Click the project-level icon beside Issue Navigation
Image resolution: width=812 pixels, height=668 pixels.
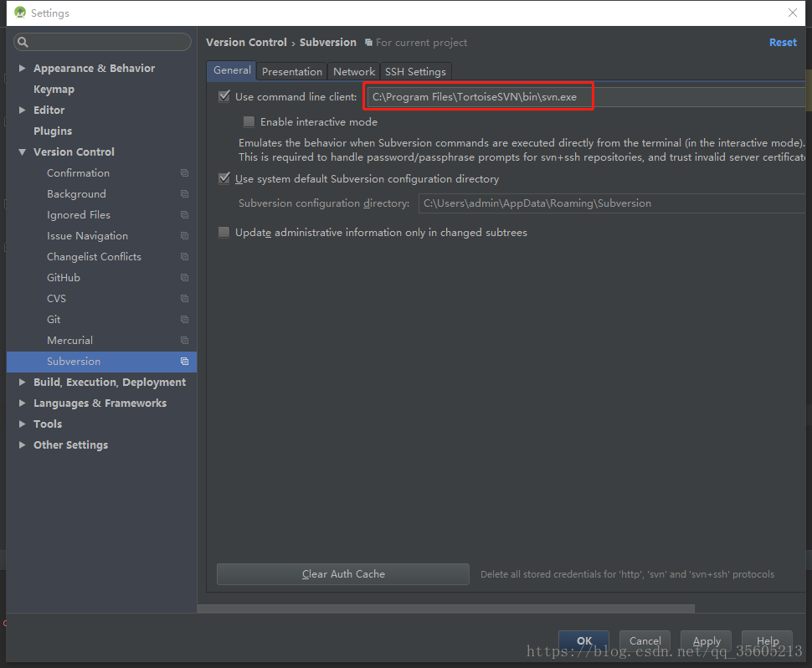(x=184, y=235)
